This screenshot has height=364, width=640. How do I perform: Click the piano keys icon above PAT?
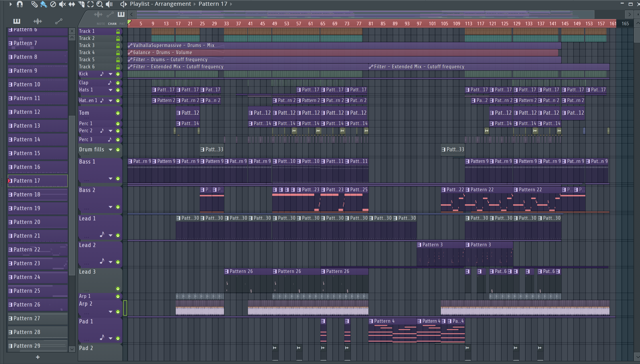121,14
